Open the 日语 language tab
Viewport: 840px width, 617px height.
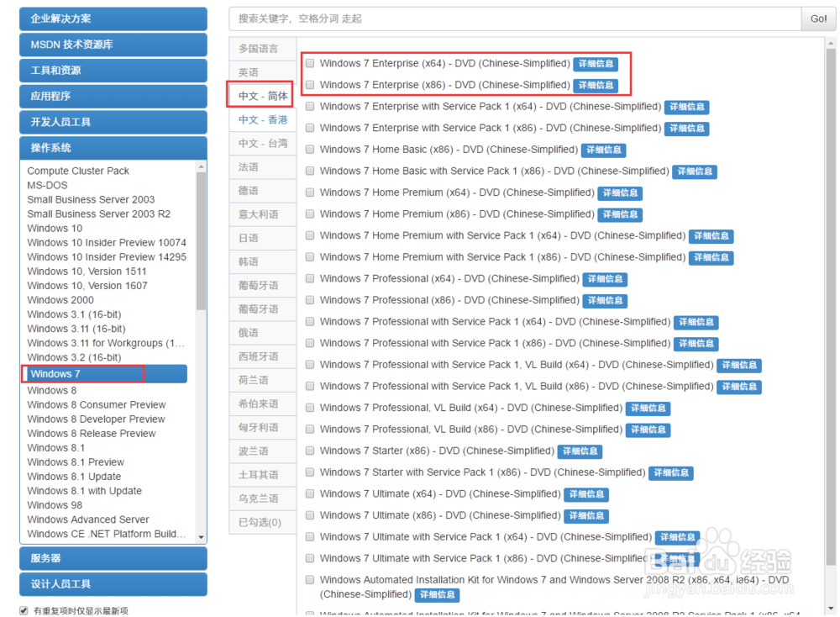click(x=262, y=238)
